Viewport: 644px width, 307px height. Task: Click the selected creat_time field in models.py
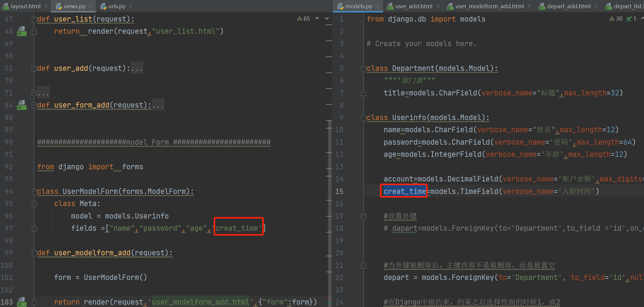(x=405, y=191)
